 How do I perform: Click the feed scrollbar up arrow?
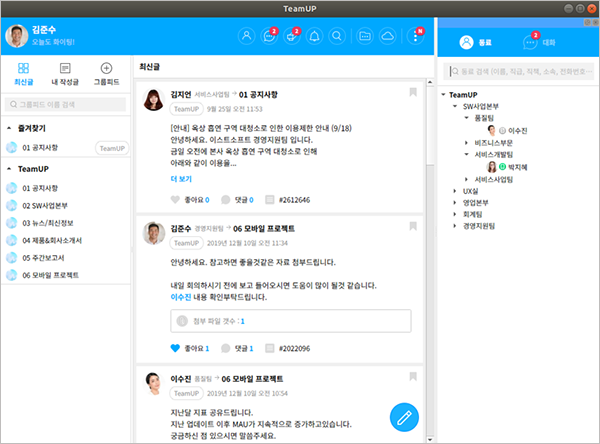(x=430, y=82)
